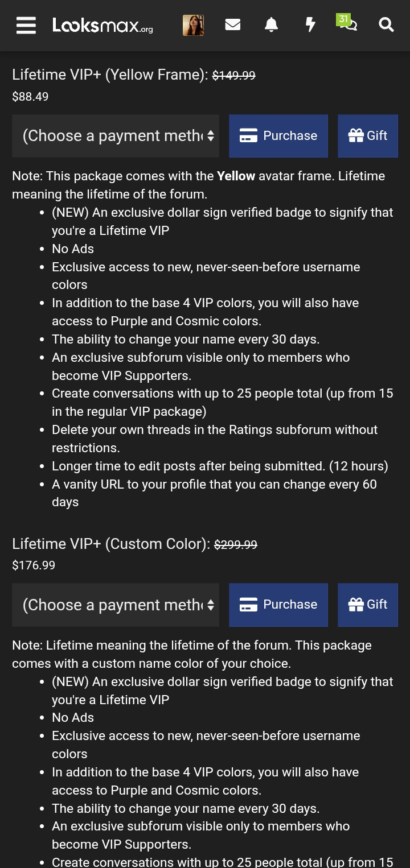Click the credit card icon on Yellow Frame Purchase
The width and height of the screenshot is (410, 868).
click(248, 136)
